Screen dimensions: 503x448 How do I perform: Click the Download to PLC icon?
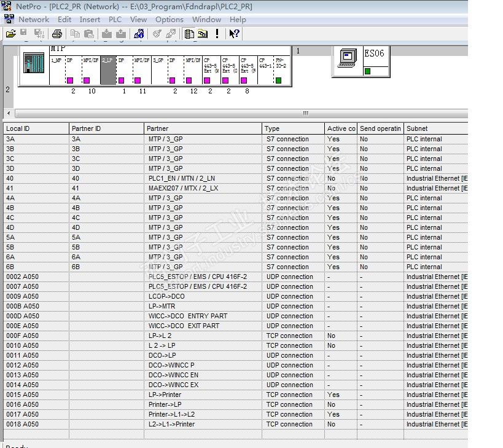pos(107,34)
